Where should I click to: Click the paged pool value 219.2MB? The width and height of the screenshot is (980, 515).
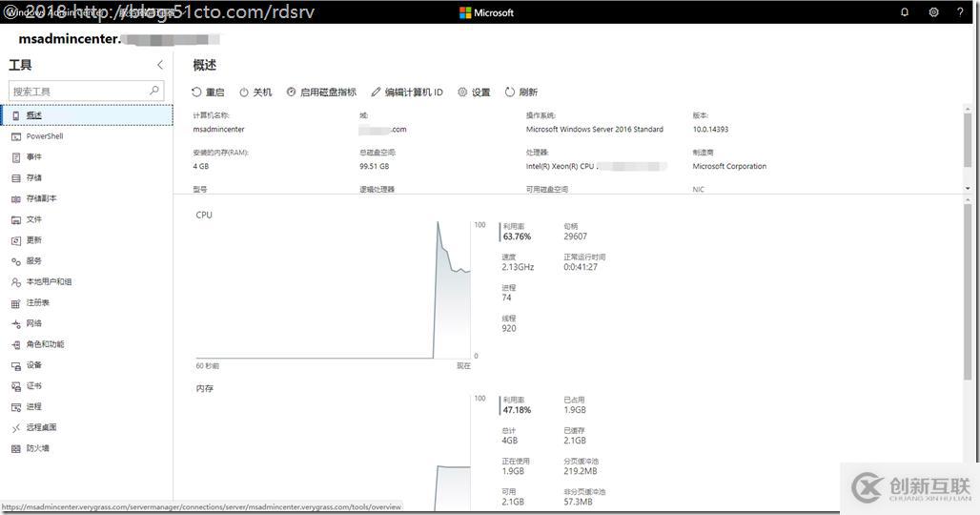(581, 471)
